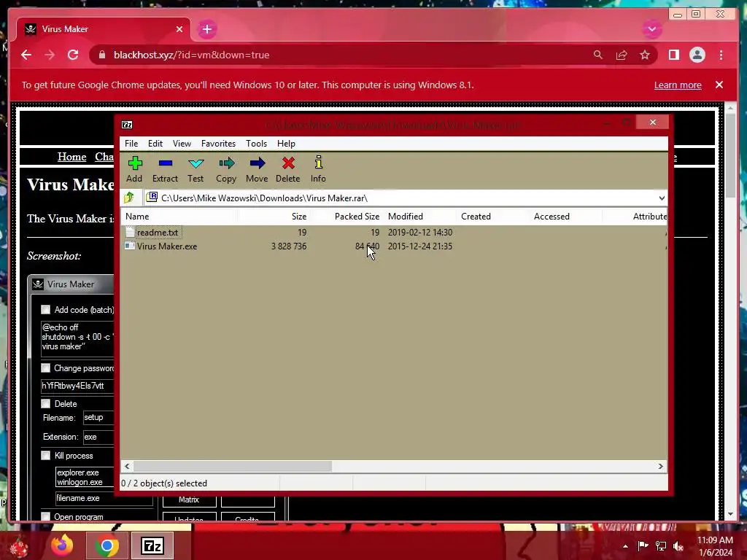This screenshot has height=560, width=747.
Task: Follow the Home link on the webpage
Action: [72, 157]
